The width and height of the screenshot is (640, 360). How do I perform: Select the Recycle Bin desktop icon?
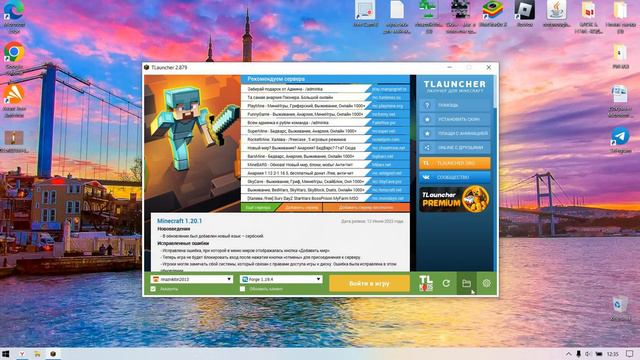620,309
